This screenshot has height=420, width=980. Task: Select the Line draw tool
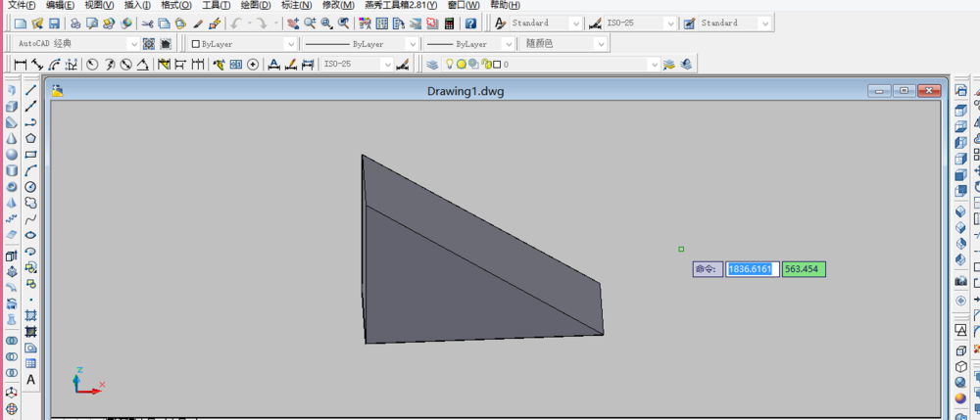30,90
